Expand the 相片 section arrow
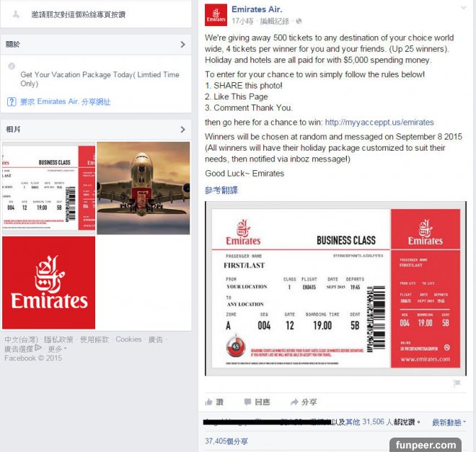476x452 pixels. 182,130
